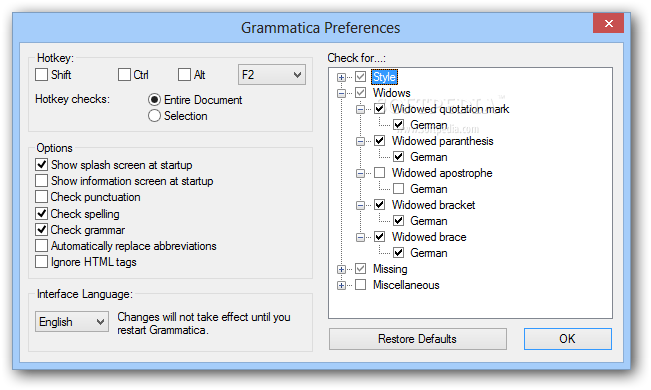Click the OK button
The width and height of the screenshot is (651, 390).
(568, 339)
